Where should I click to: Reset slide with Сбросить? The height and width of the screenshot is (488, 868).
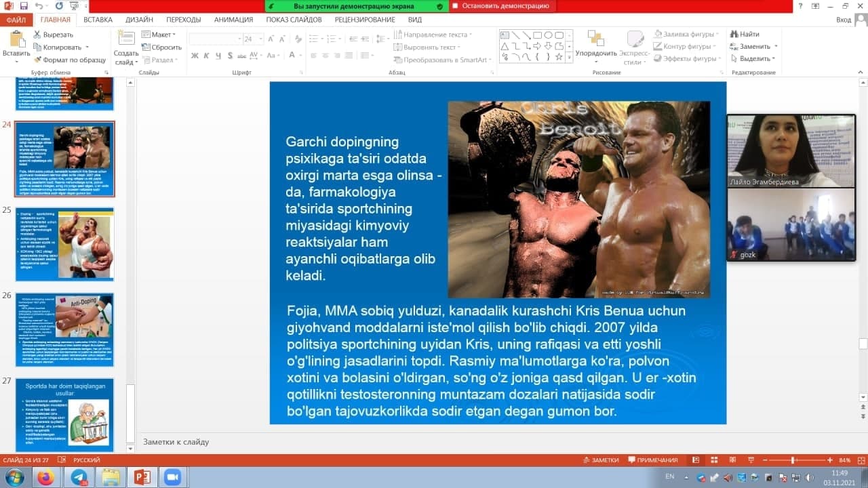[161, 47]
